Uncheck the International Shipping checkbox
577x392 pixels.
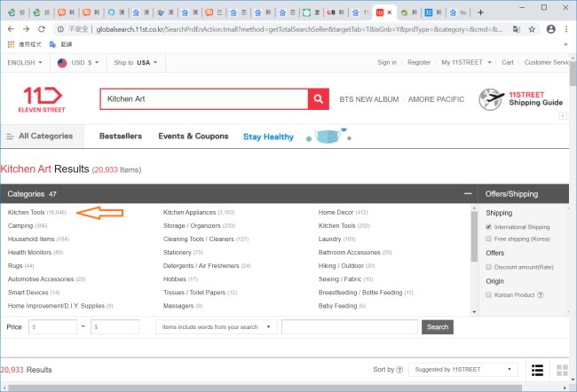pyautogui.click(x=488, y=227)
